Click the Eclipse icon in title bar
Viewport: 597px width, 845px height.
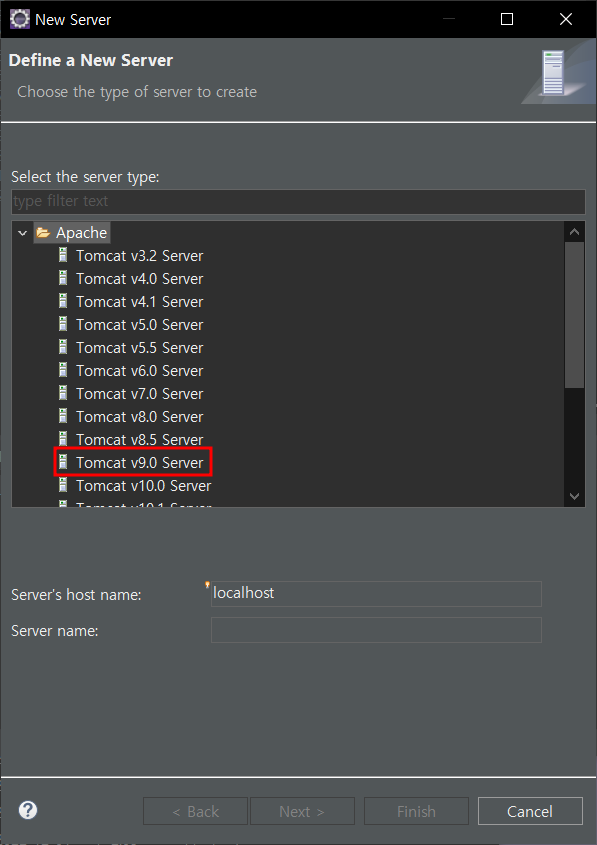(x=20, y=19)
